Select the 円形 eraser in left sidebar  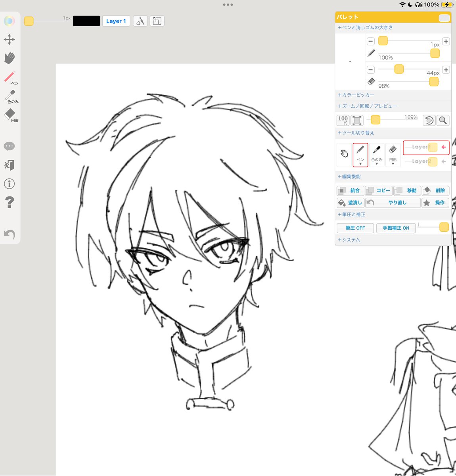click(x=11, y=115)
